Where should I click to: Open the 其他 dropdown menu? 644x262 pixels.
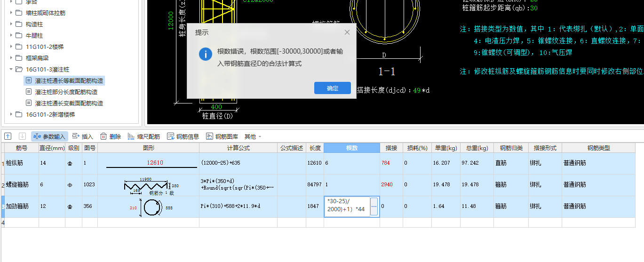point(253,136)
